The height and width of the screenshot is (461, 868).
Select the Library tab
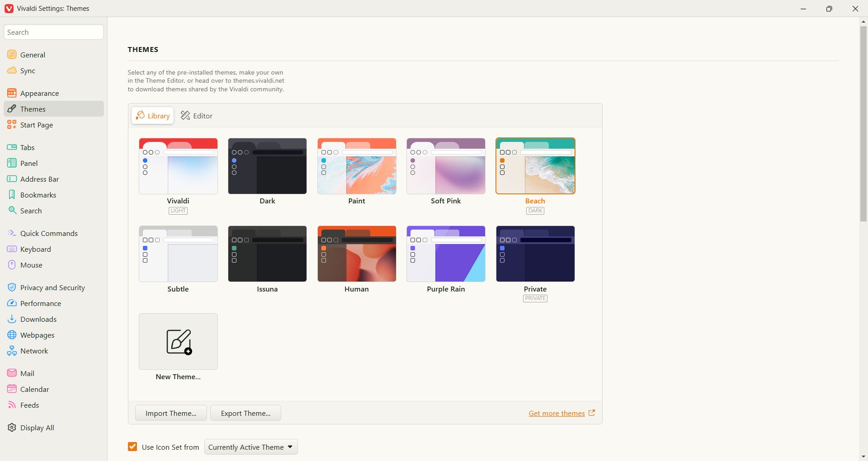pyautogui.click(x=153, y=116)
